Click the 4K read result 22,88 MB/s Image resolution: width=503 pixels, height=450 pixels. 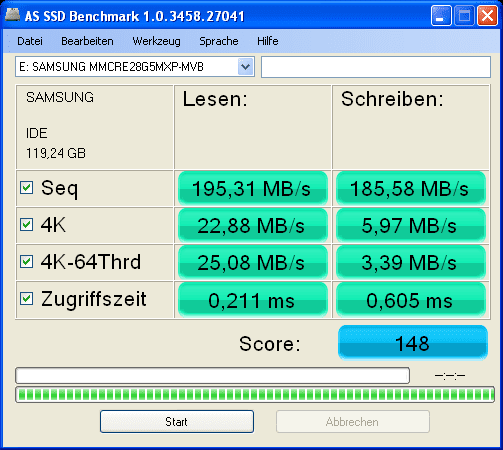[x=253, y=225]
